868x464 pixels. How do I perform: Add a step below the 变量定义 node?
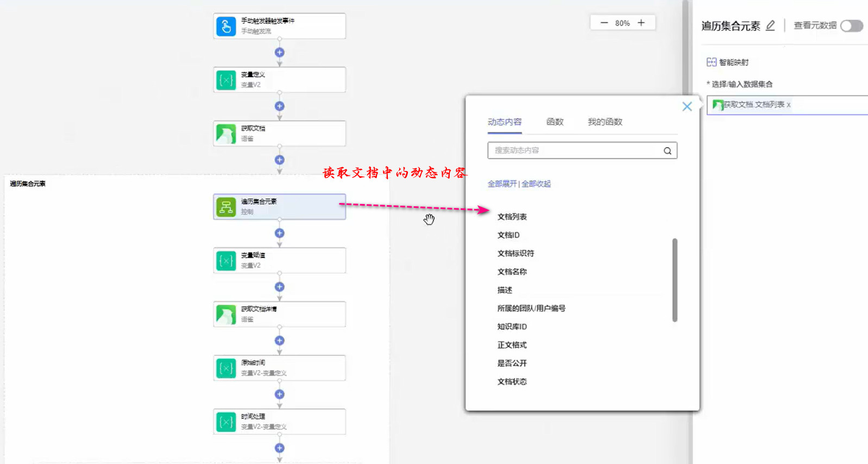click(280, 106)
